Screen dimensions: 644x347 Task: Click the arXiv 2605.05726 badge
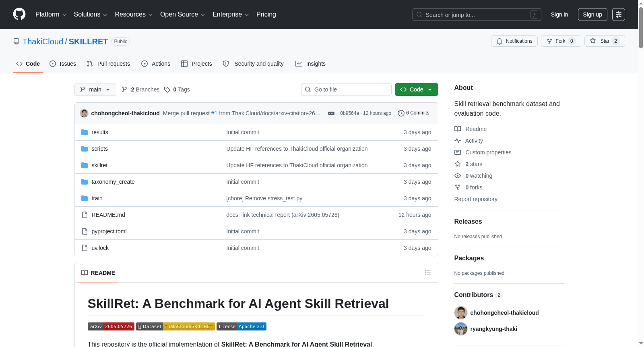point(111,326)
